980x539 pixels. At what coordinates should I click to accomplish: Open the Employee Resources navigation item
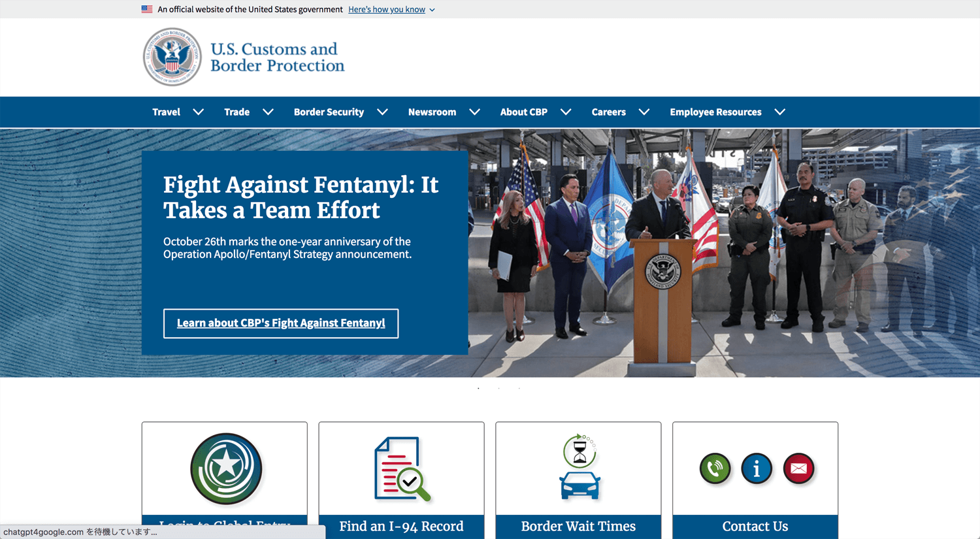[715, 112]
